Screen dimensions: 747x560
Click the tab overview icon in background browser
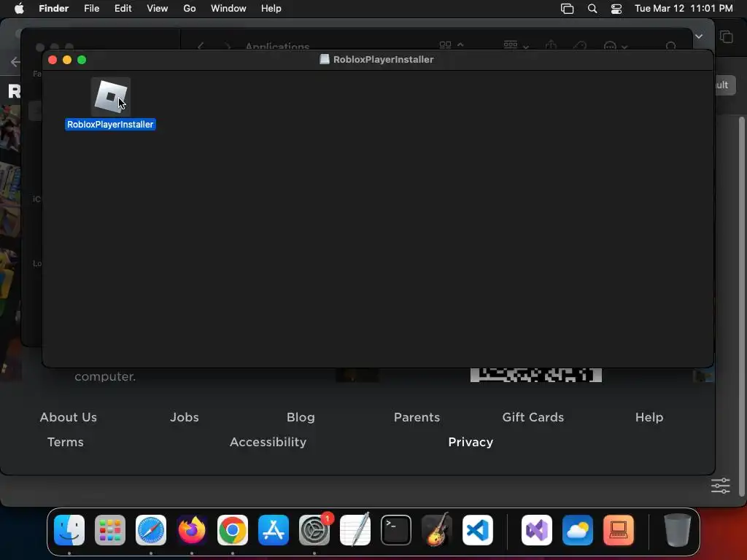tap(726, 36)
